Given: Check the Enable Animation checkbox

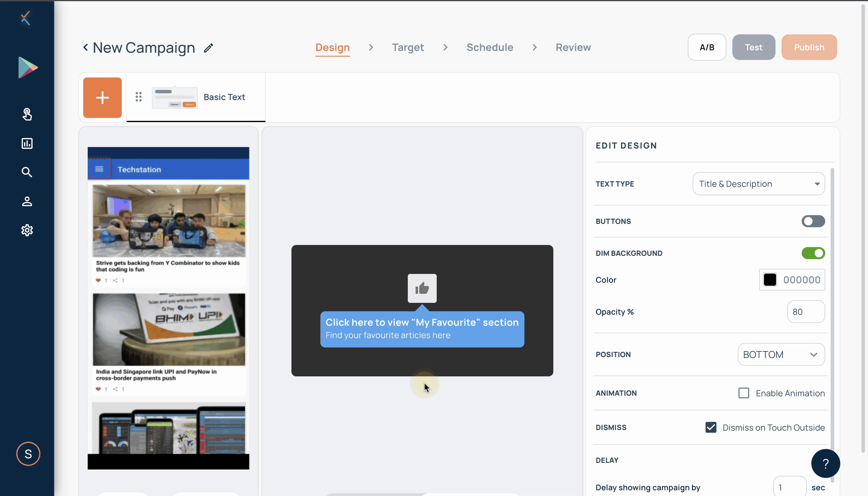Looking at the screenshot, I should 743,393.
